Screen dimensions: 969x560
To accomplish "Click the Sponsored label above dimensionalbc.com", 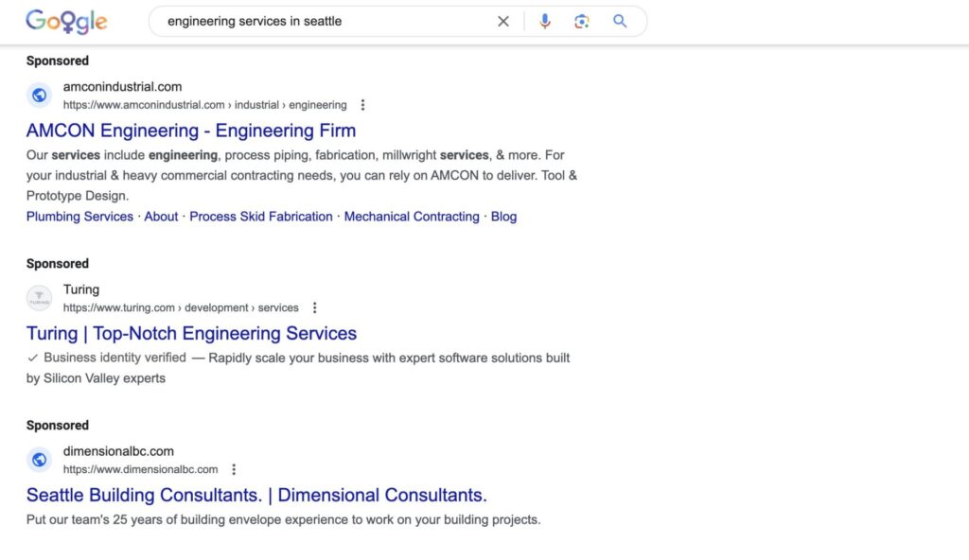I will click(x=58, y=426).
